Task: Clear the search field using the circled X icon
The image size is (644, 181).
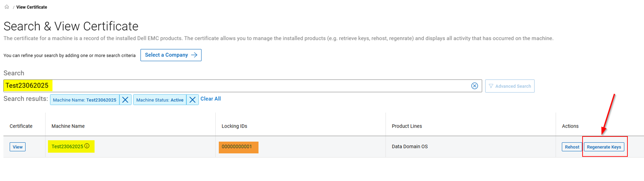Action: (474, 86)
